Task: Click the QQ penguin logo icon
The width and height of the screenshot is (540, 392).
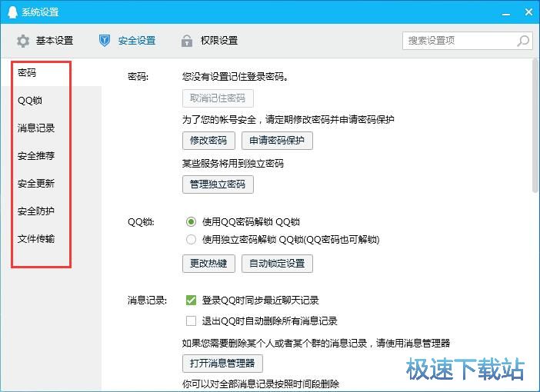Action: tap(12, 12)
